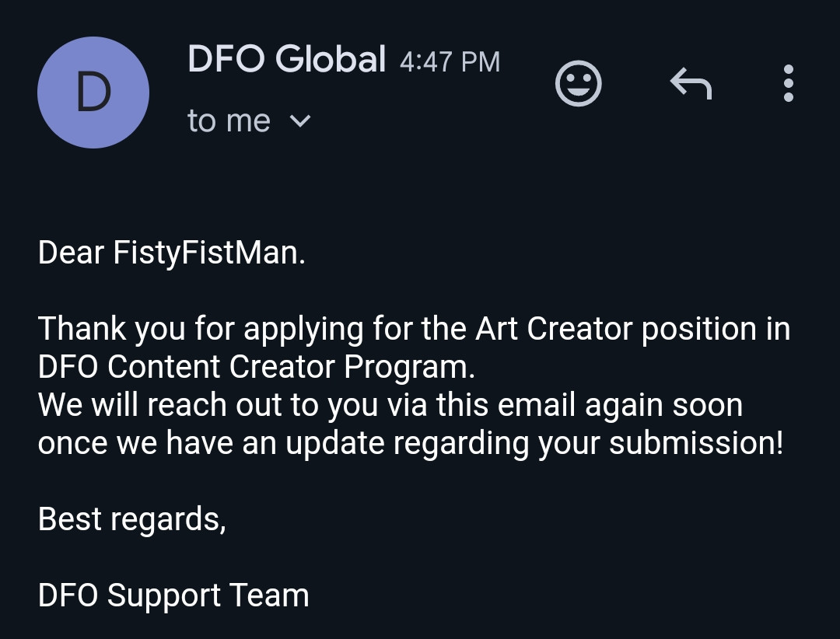Click the word "submission!" in the body
Screen dimensions: 840x639
696,443
